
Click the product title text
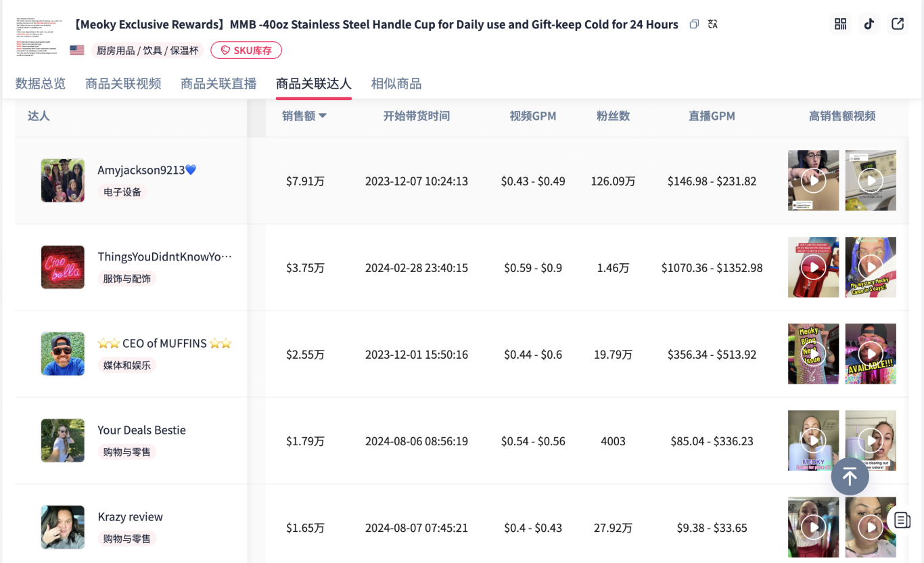pos(374,24)
